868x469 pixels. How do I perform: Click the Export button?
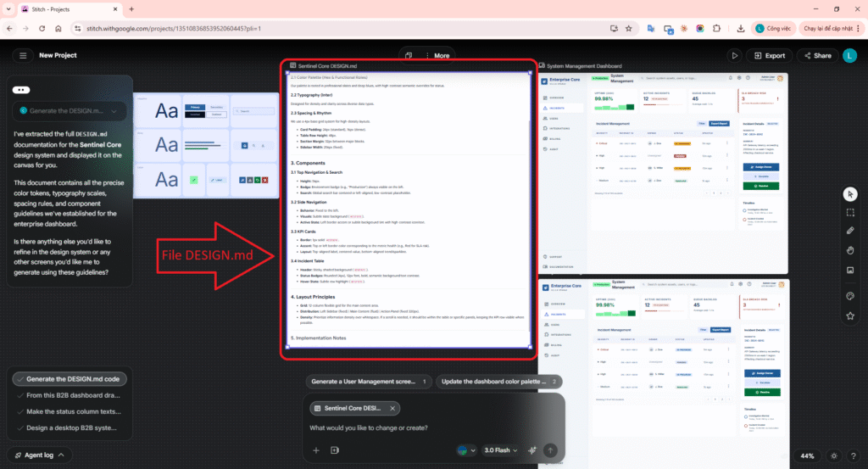click(x=767, y=55)
